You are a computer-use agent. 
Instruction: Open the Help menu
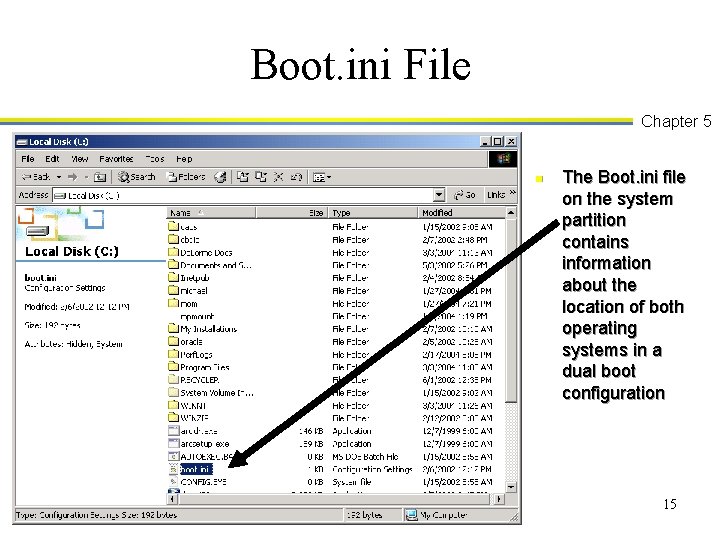click(184, 159)
